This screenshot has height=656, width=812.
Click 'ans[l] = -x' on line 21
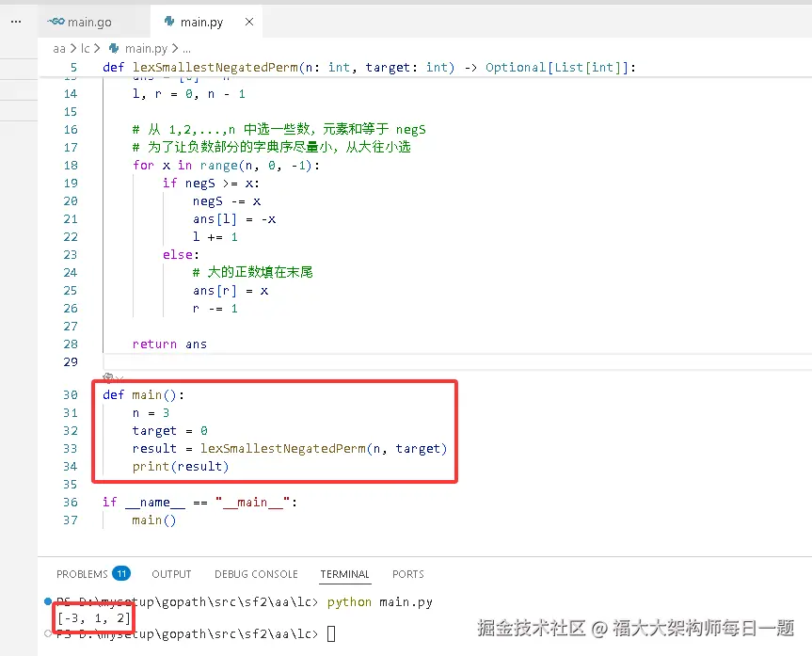pos(234,219)
